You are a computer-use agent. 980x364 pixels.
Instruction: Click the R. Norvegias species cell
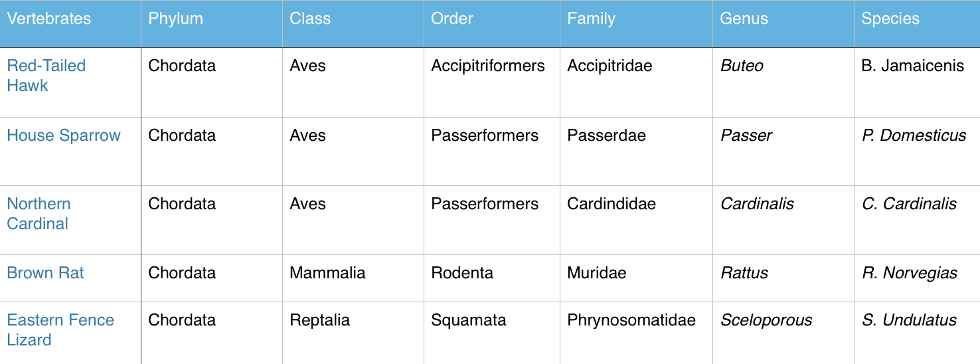[909, 273]
